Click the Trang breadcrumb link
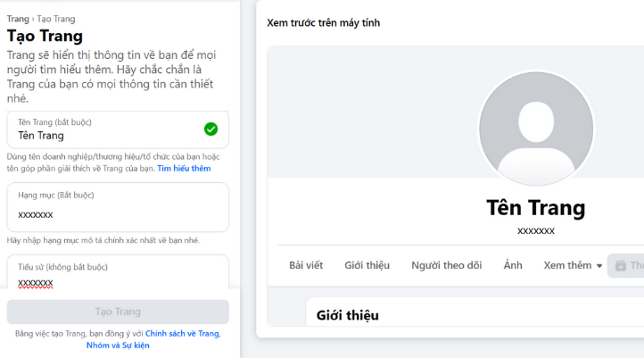Image resolution: width=644 pixels, height=358 pixels. [17, 18]
